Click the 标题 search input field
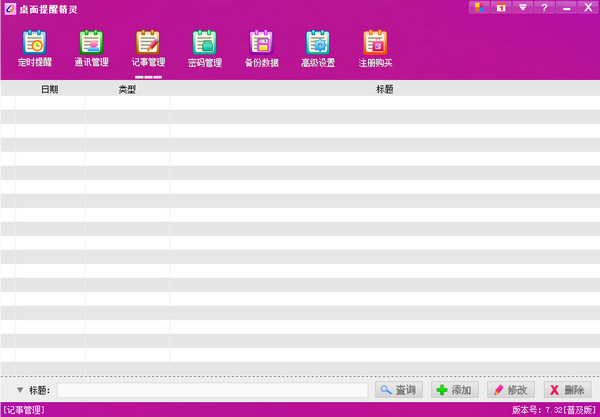The height and width of the screenshot is (417, 600). 212,390
